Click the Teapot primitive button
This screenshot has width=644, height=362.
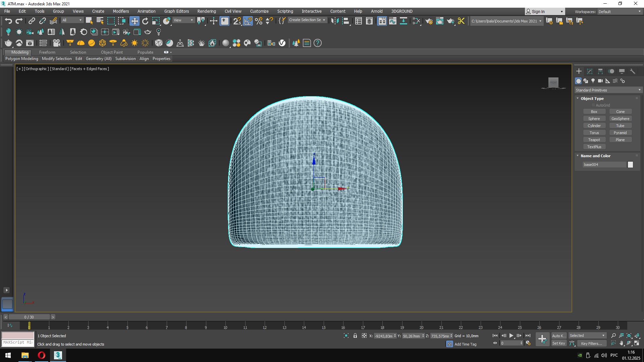click(x=594, y=140)
